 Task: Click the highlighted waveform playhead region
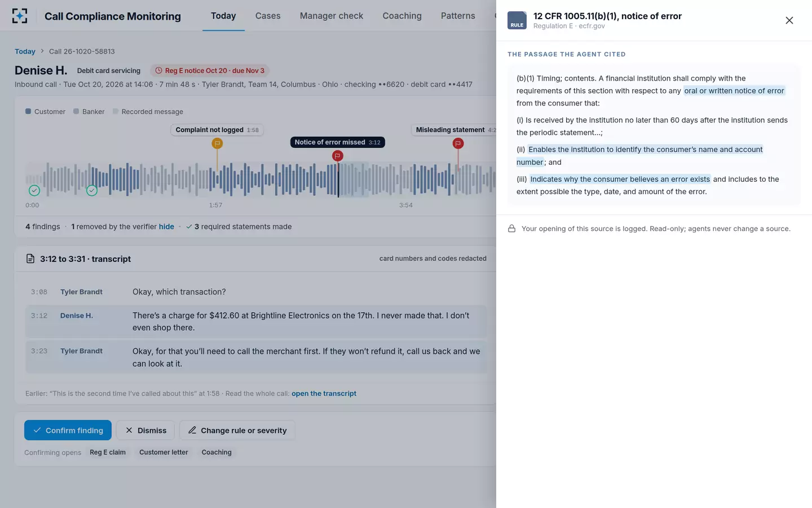click(354, 179)
